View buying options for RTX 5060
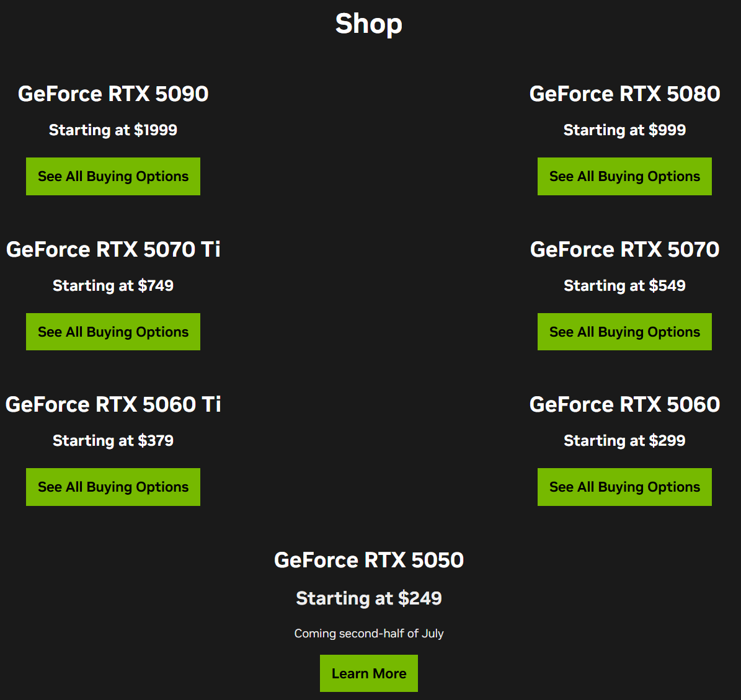 [x=624, y=487]
